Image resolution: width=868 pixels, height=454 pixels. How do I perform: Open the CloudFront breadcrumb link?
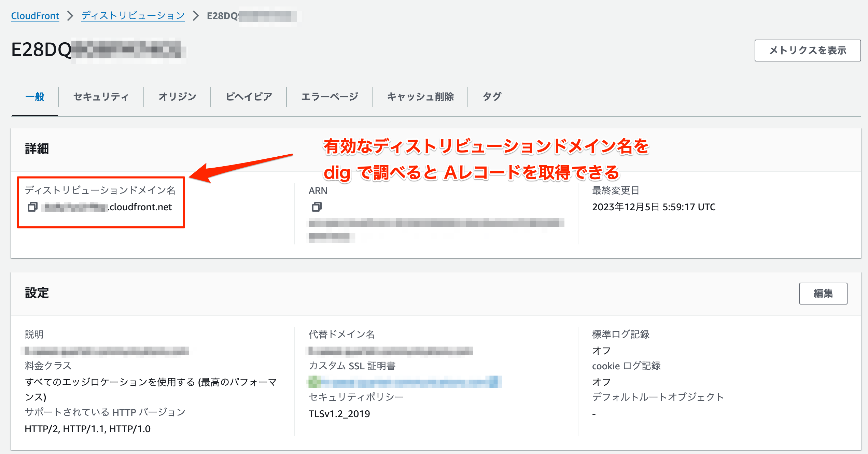(x=35, y=16)
